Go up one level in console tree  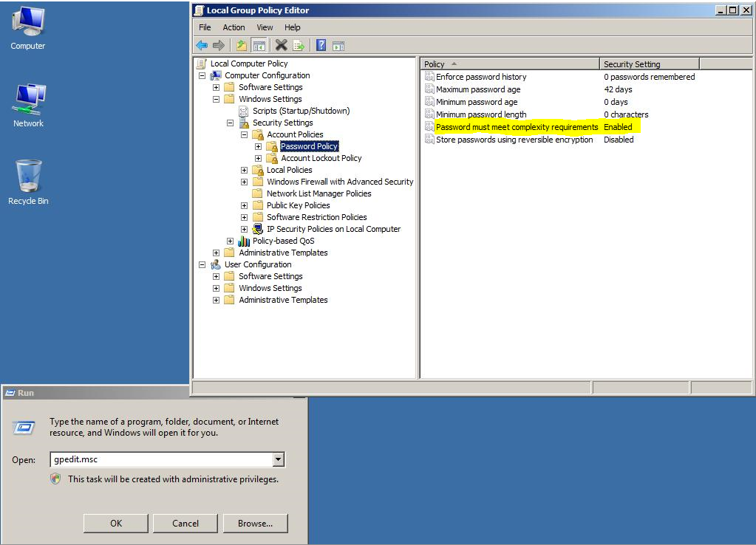click(242, 46)
